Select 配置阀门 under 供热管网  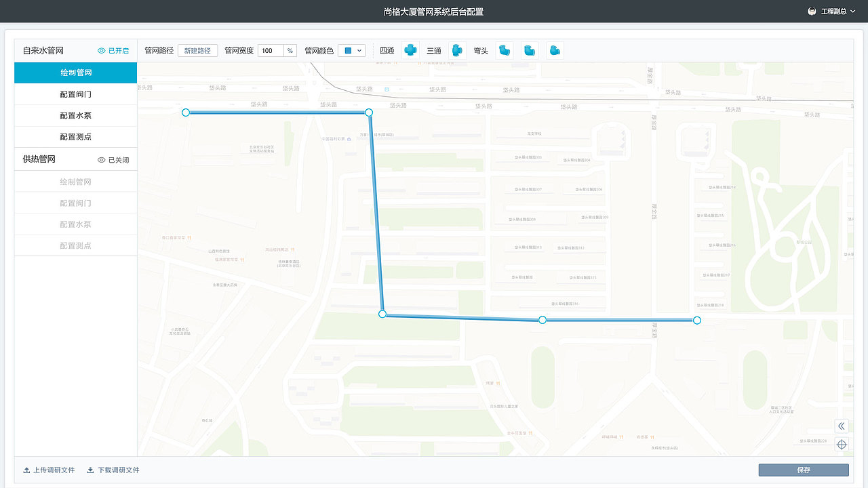coord(76,203)
